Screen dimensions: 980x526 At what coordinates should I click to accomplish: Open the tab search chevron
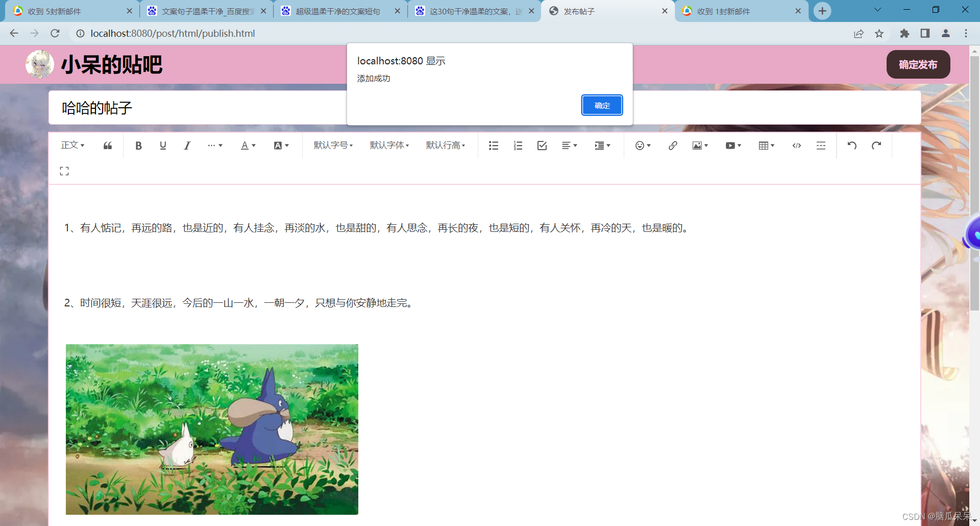pyautogui.click(x=877, y=10)
